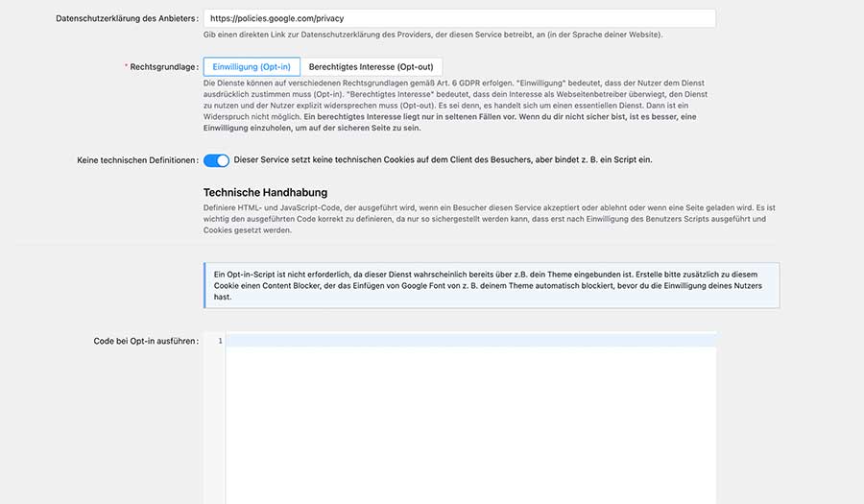This screenshot has width=864, height=504.
Task: Click the blue Opt-in-Script info notice box
Action: pyautogui.click(x=492, y=285)
